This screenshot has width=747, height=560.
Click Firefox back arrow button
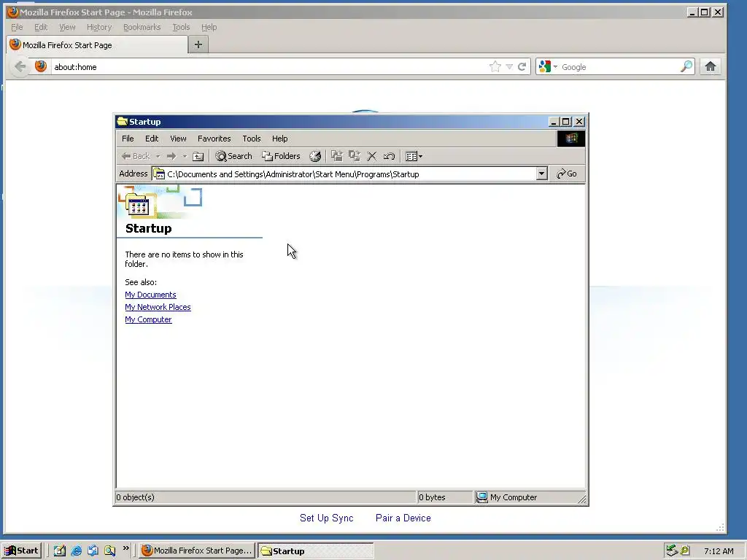pos(20,66)
